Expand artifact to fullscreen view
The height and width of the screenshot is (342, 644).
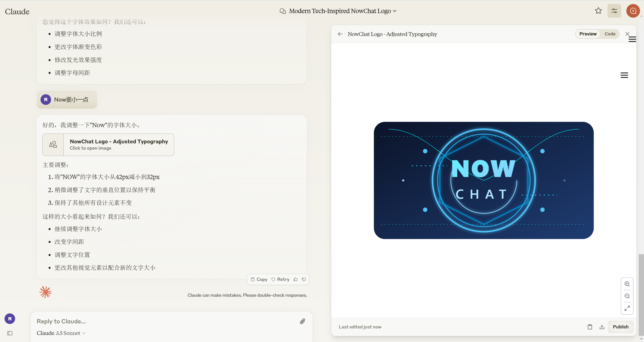627,308
